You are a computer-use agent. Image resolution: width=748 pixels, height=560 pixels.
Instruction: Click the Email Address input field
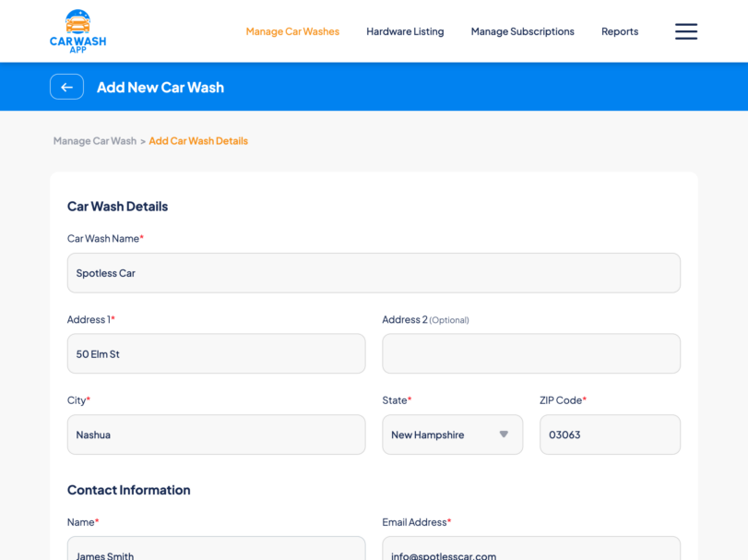coord(531,551)
